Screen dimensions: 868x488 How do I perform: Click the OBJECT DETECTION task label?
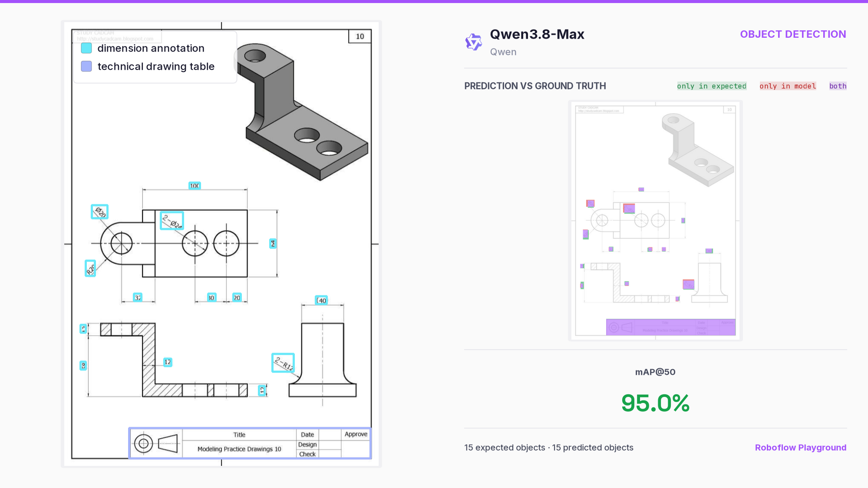pos(793,34)
